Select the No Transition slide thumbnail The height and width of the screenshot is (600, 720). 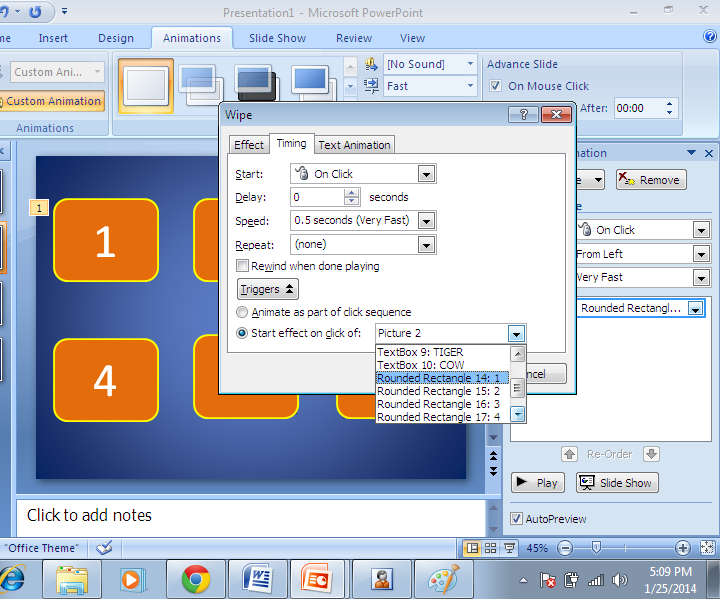(x=146, y=85)
